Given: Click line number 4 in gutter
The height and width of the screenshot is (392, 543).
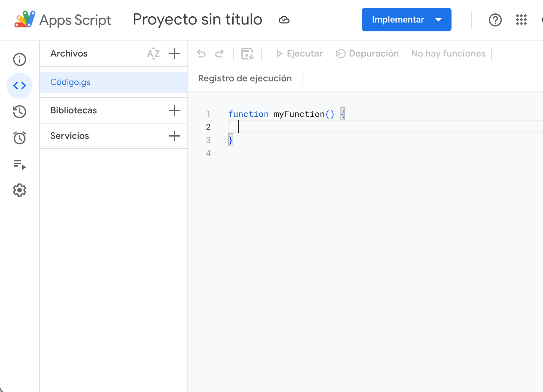Looking at the screenshot, I should point(208,153).
